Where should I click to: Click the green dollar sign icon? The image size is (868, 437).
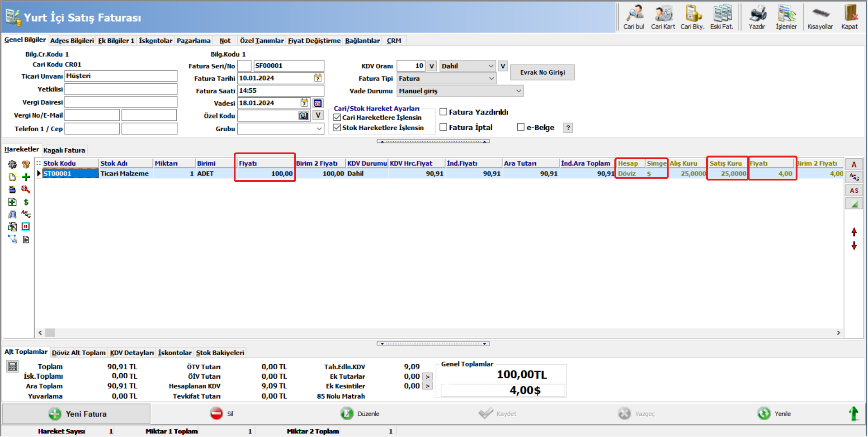click(26, 202)
